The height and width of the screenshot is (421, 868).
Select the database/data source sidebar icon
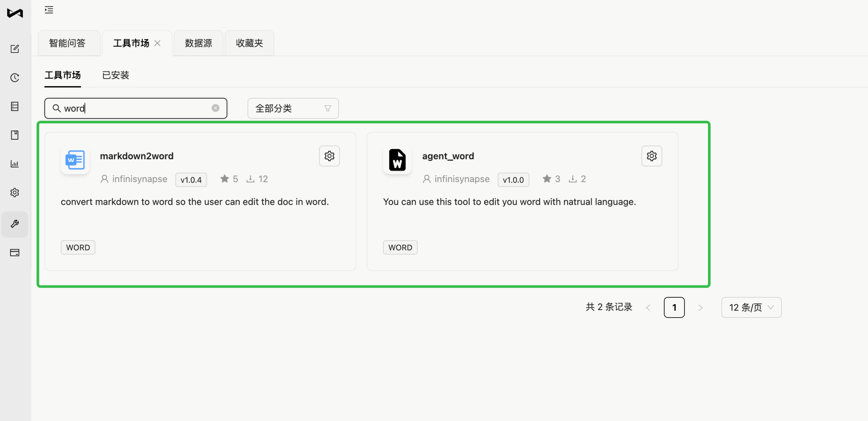click(15, 106)
